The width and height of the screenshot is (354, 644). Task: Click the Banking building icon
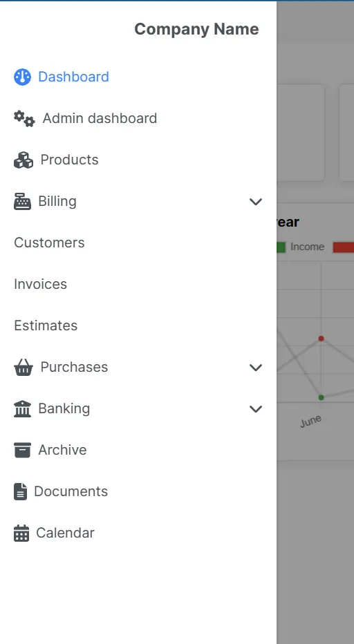pyautogui.click(x=22, y=408)
